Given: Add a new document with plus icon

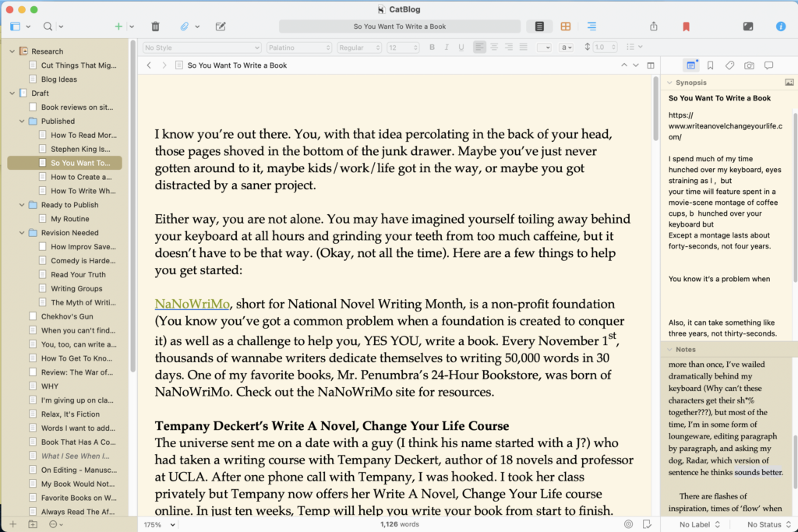Looking at the screenshot, I should (118, 26).
